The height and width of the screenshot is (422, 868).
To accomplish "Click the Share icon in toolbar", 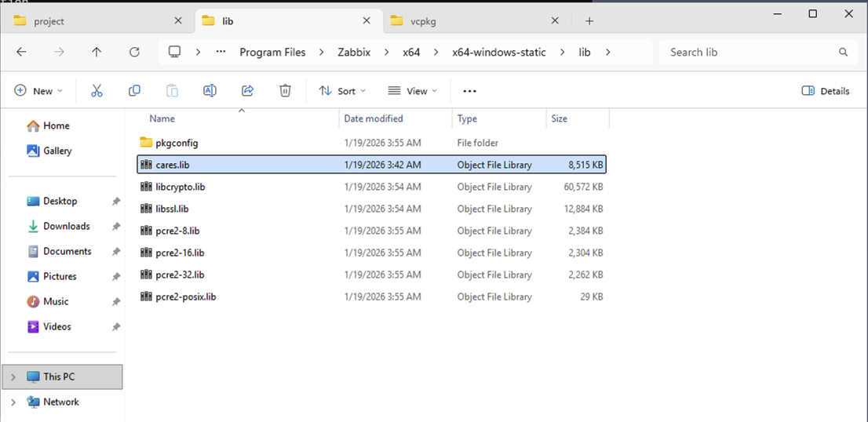I will point(247,91).
